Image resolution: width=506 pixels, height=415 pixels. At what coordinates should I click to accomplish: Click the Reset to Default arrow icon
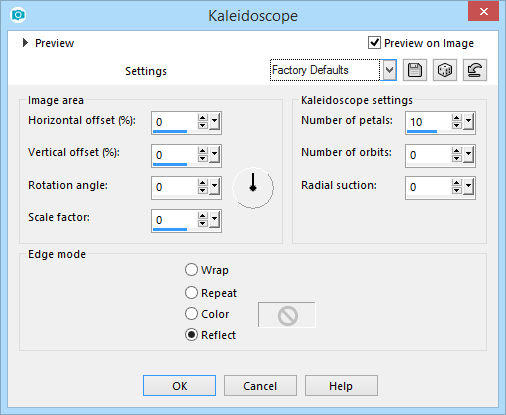(x=475, y=70)
